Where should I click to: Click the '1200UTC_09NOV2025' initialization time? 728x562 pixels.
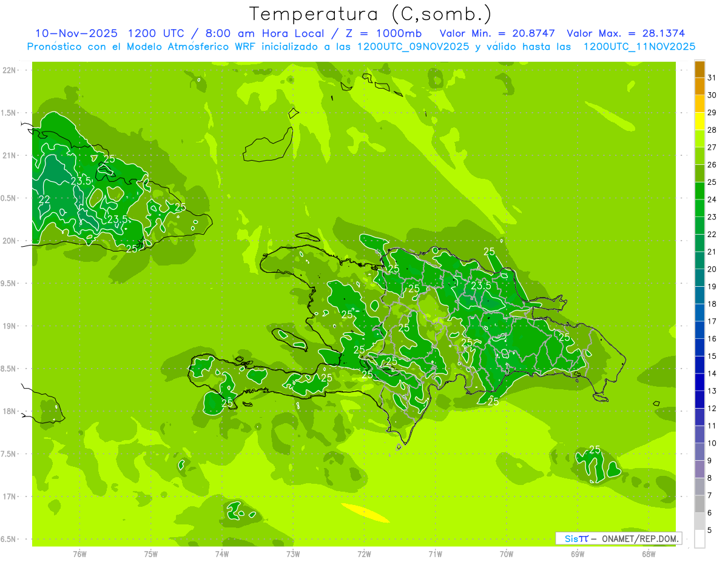[x=413, y=47]
